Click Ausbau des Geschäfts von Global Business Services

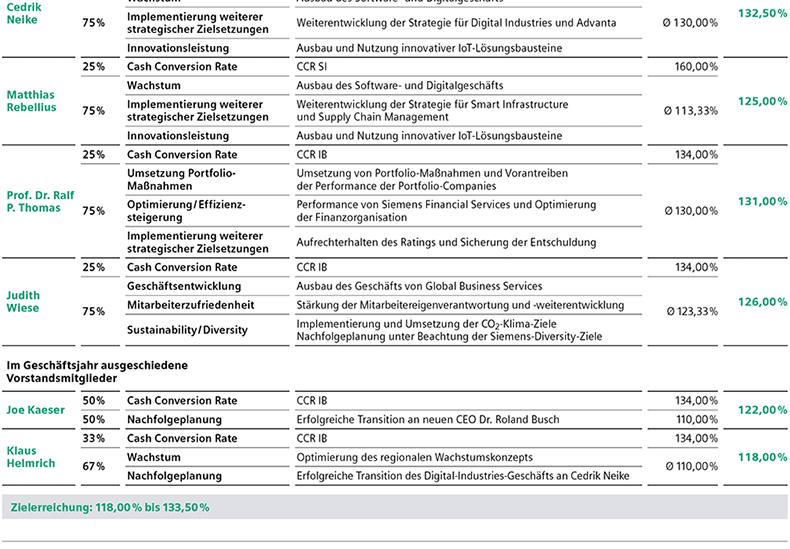pyautogui.click(x=419, y=286)
